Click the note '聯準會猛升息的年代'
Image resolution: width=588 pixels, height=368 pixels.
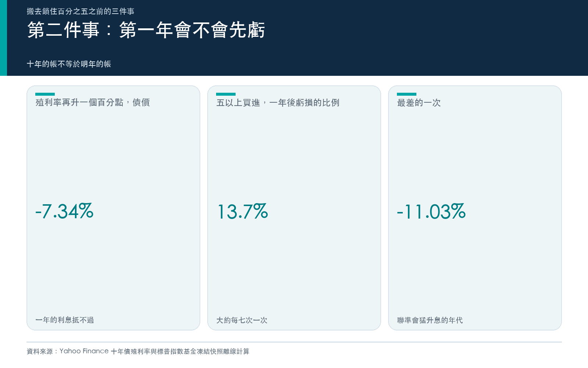pyautogui.click(x=430, y=320)
